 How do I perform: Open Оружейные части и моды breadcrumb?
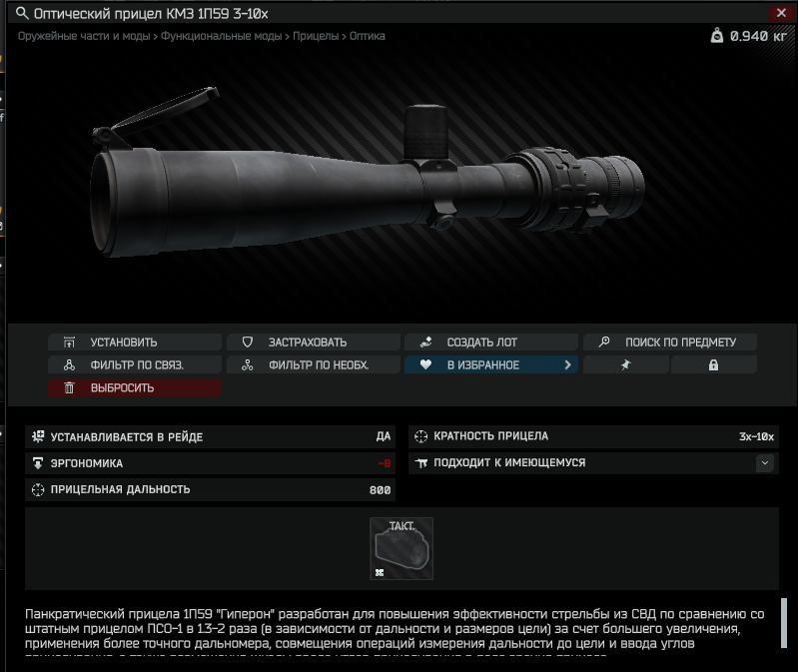(x=84, y=36)
